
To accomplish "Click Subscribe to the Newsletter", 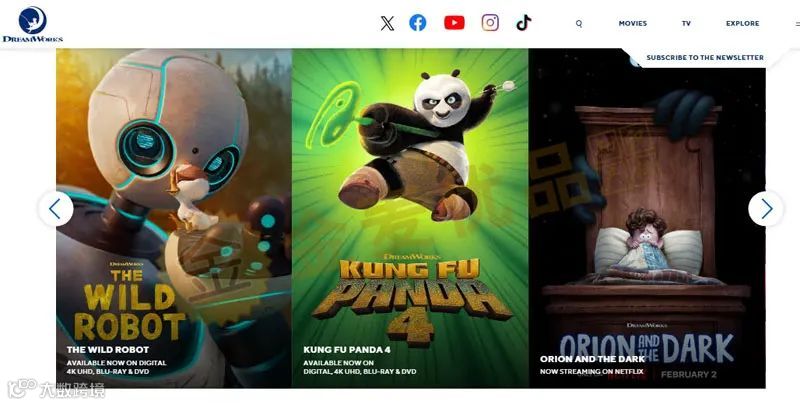I will [x=705, y=58].
